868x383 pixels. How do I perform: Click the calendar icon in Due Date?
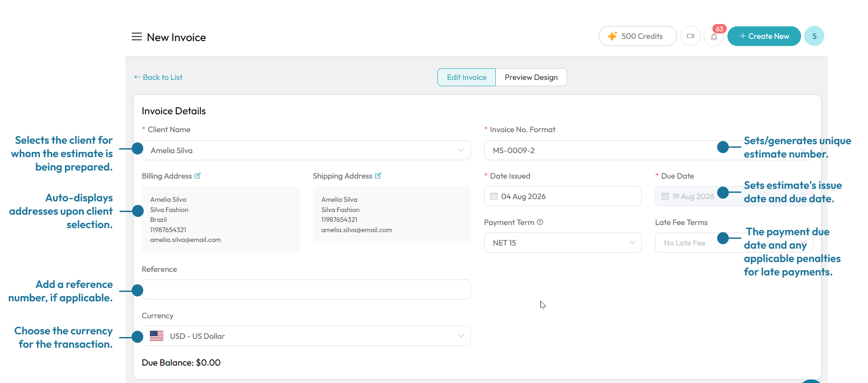click(665, 196)
